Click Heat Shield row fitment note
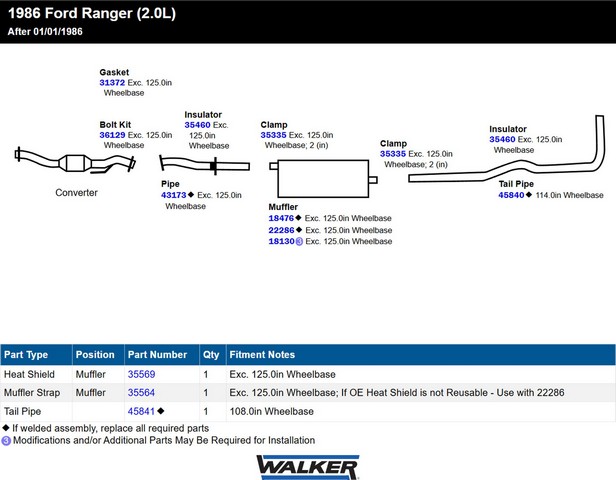 click(x=282, y=374)
